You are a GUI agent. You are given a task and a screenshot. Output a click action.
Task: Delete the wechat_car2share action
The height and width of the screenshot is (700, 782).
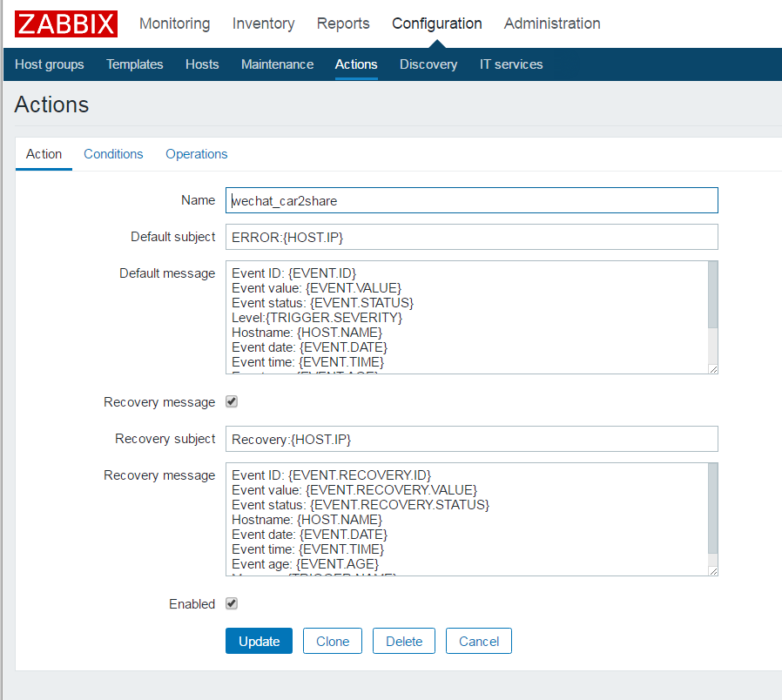coord(404,642)
